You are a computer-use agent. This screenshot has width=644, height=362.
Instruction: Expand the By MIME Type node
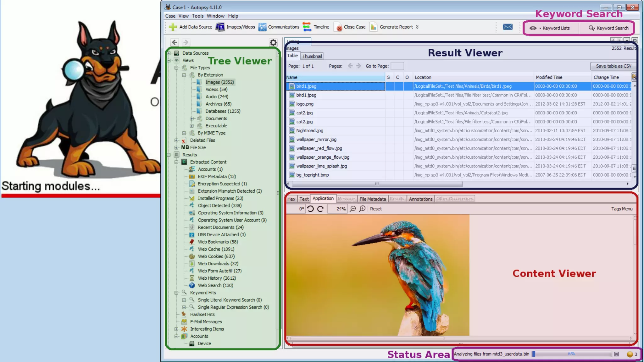click(x=184, y=133)
